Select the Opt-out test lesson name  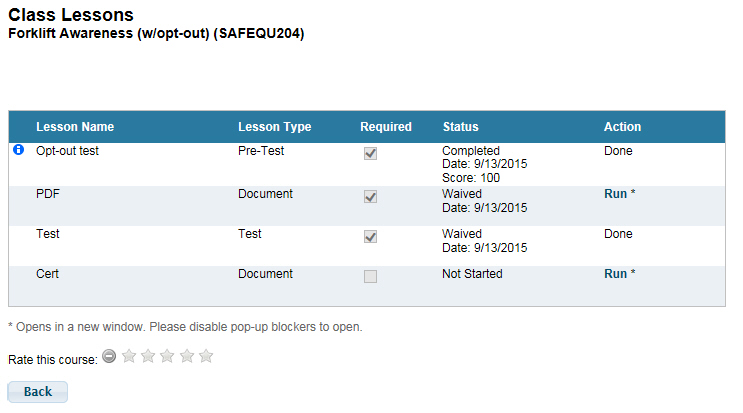[67, 152]
